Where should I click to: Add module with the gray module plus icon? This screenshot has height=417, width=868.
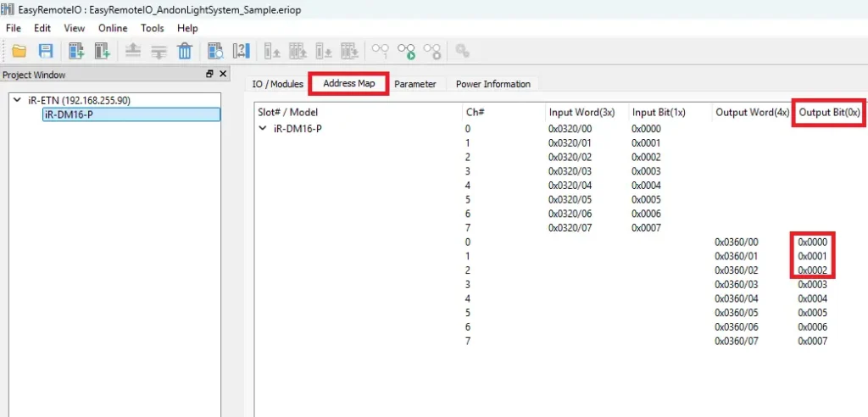(103, 52)
